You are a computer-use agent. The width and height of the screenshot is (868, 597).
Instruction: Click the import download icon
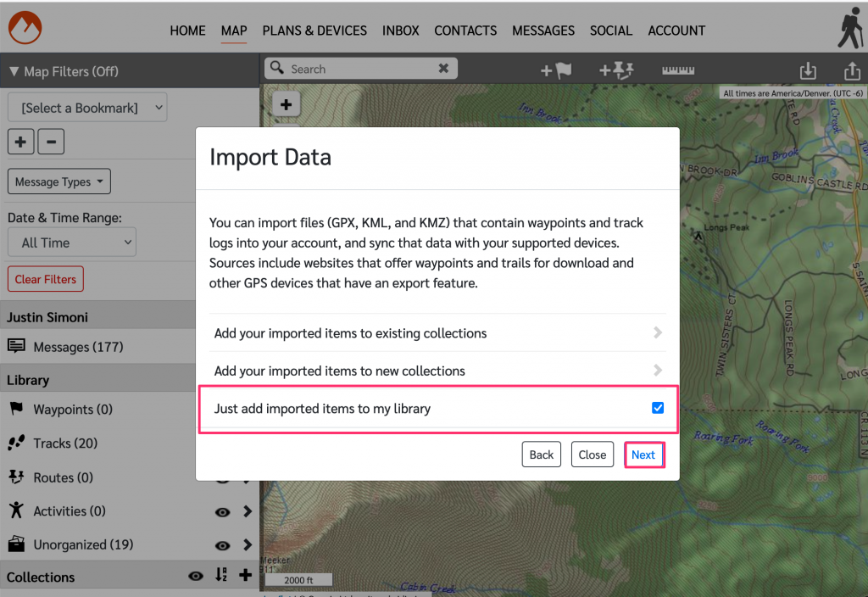coord(808,71)
